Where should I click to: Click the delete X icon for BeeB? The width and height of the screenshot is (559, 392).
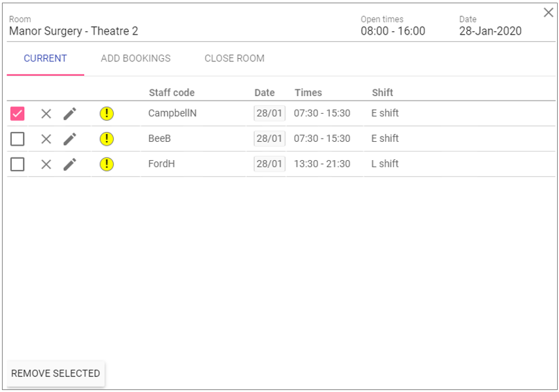[x=46, y=139]
